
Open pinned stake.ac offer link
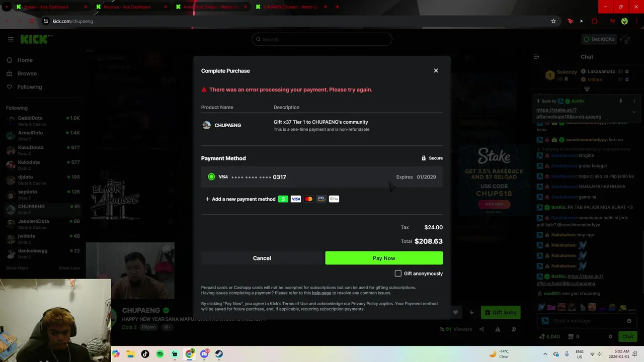pyautogui.click(x=569, y=113)
